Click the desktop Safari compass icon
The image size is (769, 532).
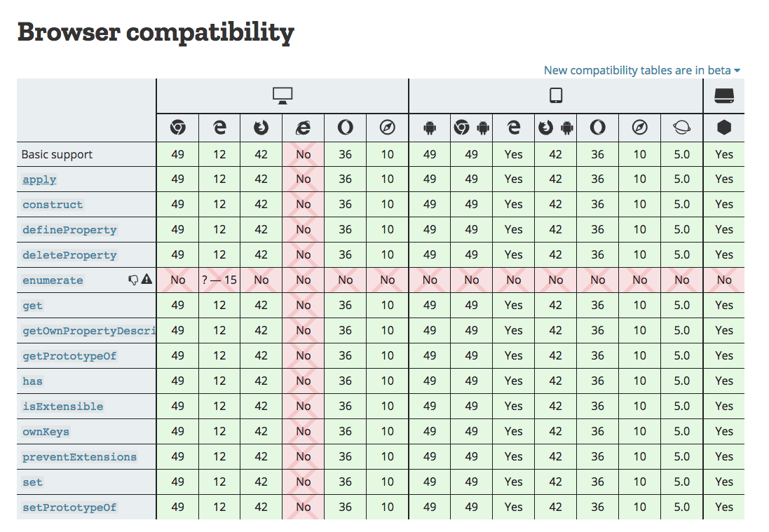pos(388,128)
